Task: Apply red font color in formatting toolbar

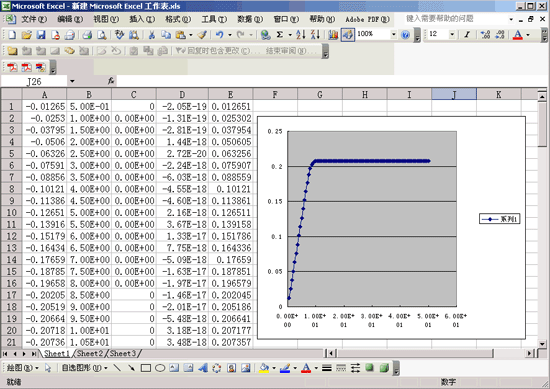Action: (518, 35)
